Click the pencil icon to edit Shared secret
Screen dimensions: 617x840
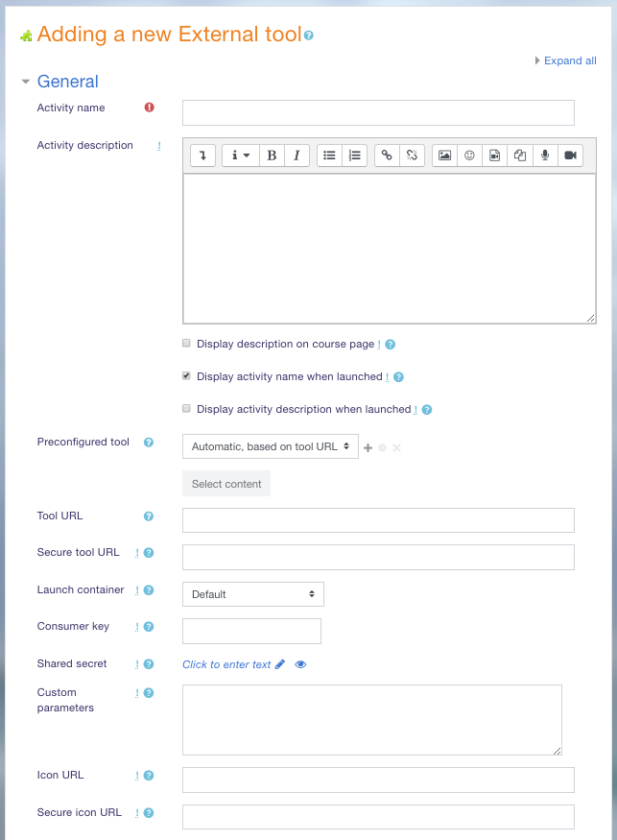coord(279,664)
